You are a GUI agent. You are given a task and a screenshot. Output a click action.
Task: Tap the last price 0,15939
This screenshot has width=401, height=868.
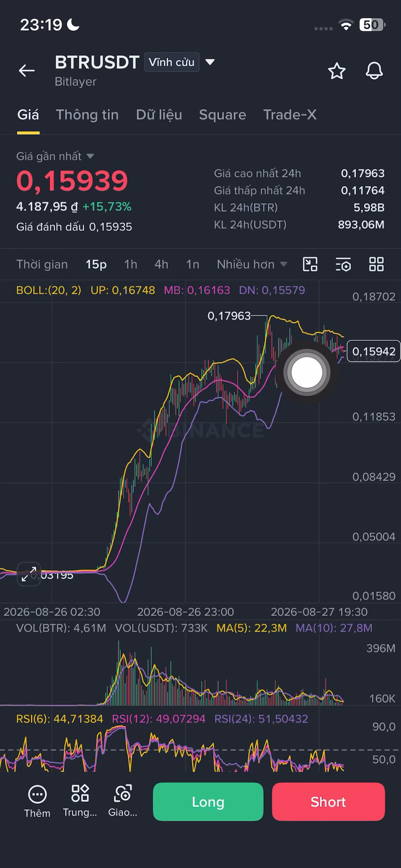(72, 180)
